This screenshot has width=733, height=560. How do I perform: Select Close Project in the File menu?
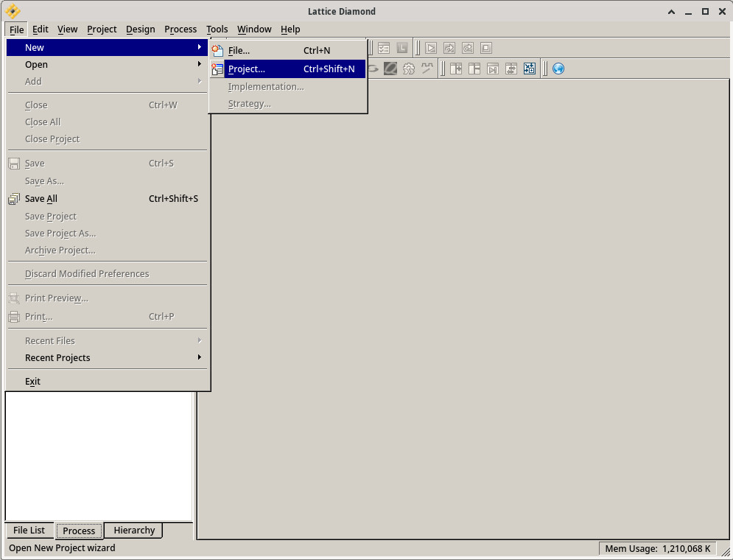107,139
